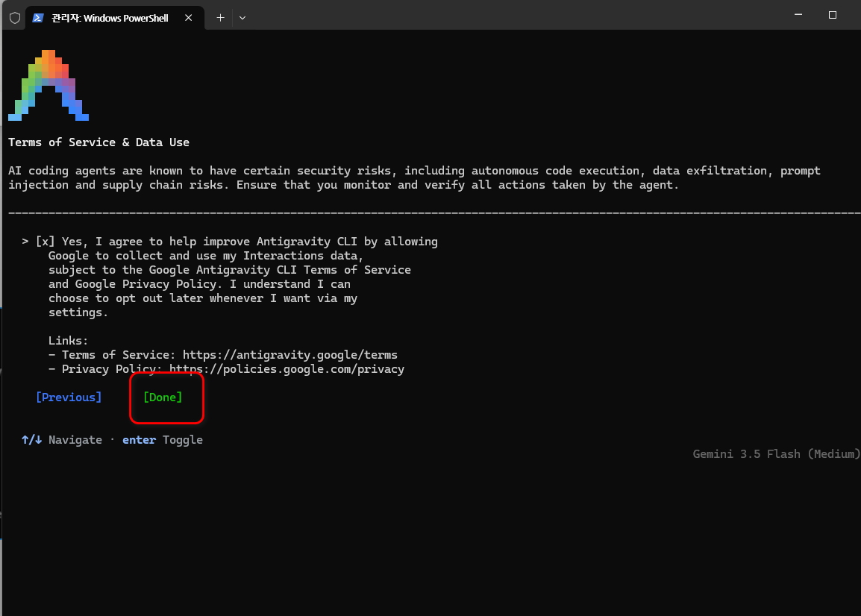This screenshot has width=861, height=616.
Task: Click the 'Terms of Service & Data Use' heading
Action: pos(98,142)
